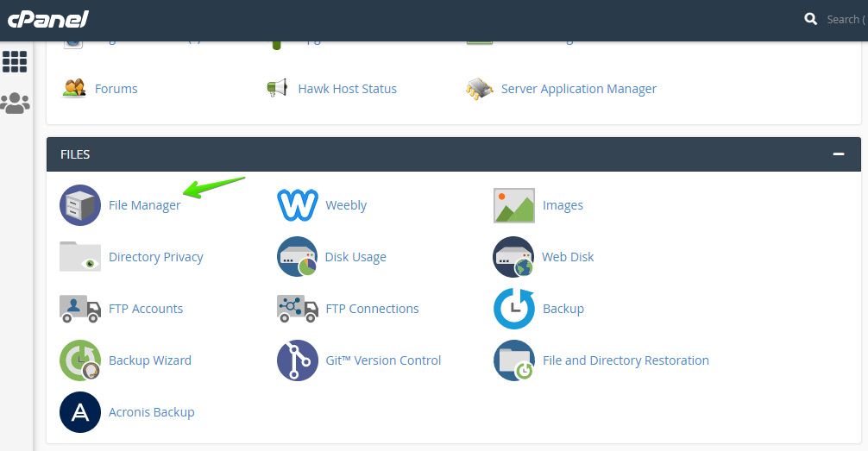Go to the Images link
868x451 pixels.
563,205
